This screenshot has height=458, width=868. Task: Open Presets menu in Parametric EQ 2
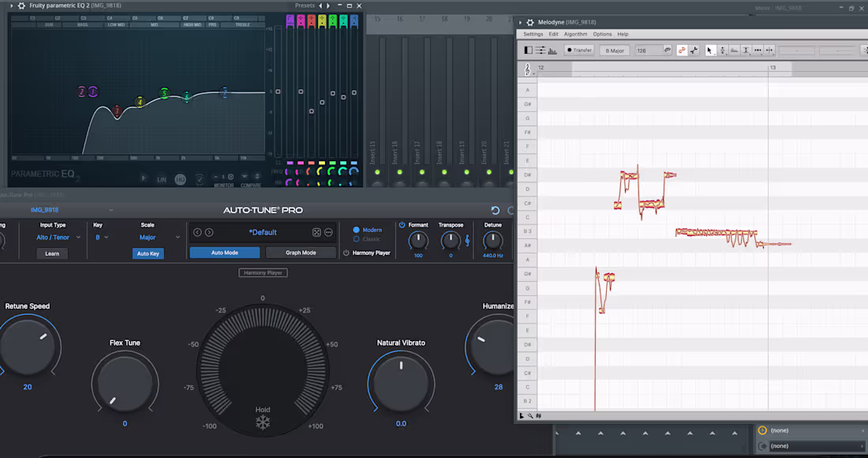tap(305, 6)
